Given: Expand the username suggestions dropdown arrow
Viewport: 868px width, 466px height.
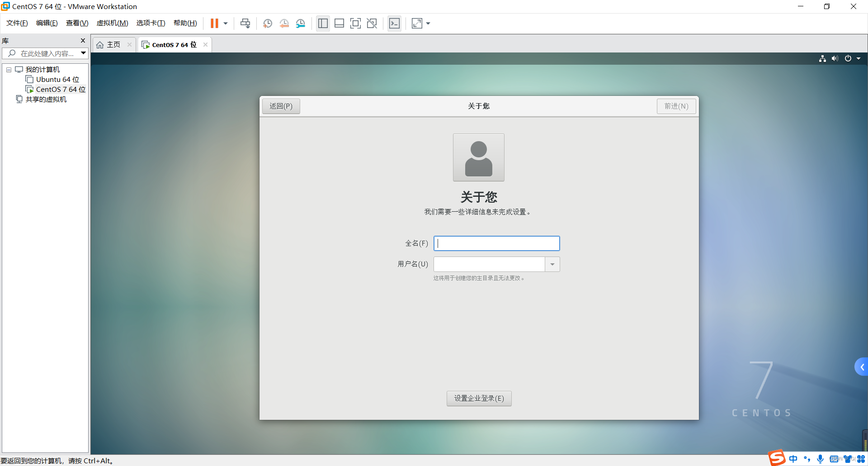Looking at the screenshot, I should (x=552, y=264).
